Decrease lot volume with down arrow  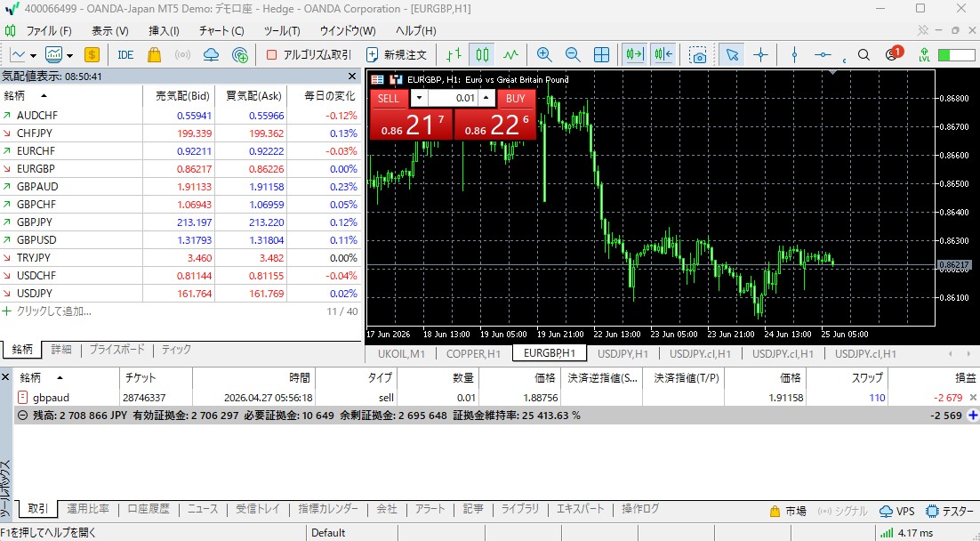click(419, 98)
